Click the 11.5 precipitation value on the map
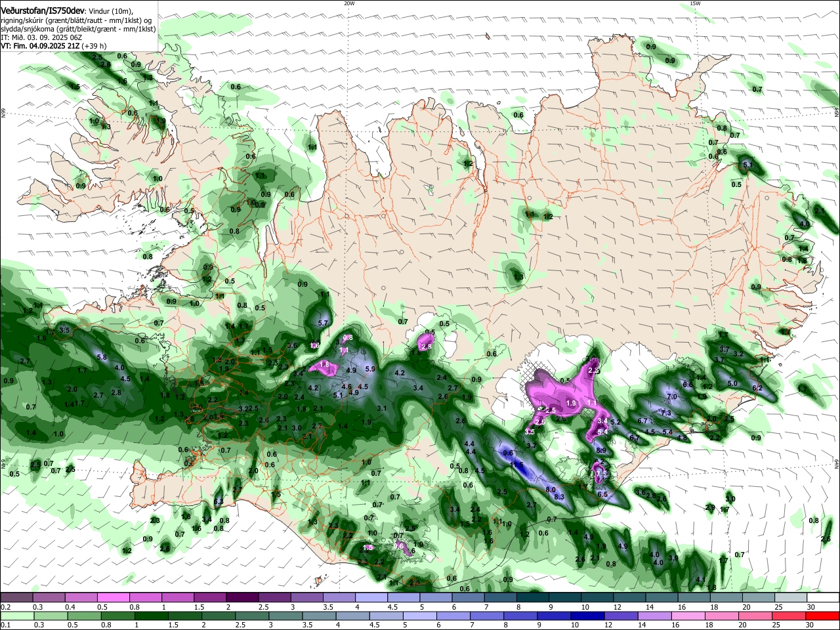Image resolution: width=840 pixels, height=630 pixels. (x=516, y=465)
